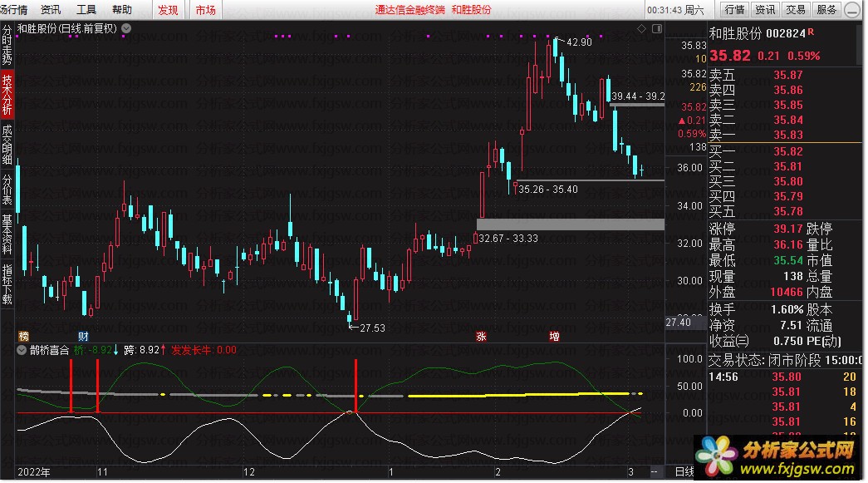Click the 净资 value 7.51

[x=791, y=324]
